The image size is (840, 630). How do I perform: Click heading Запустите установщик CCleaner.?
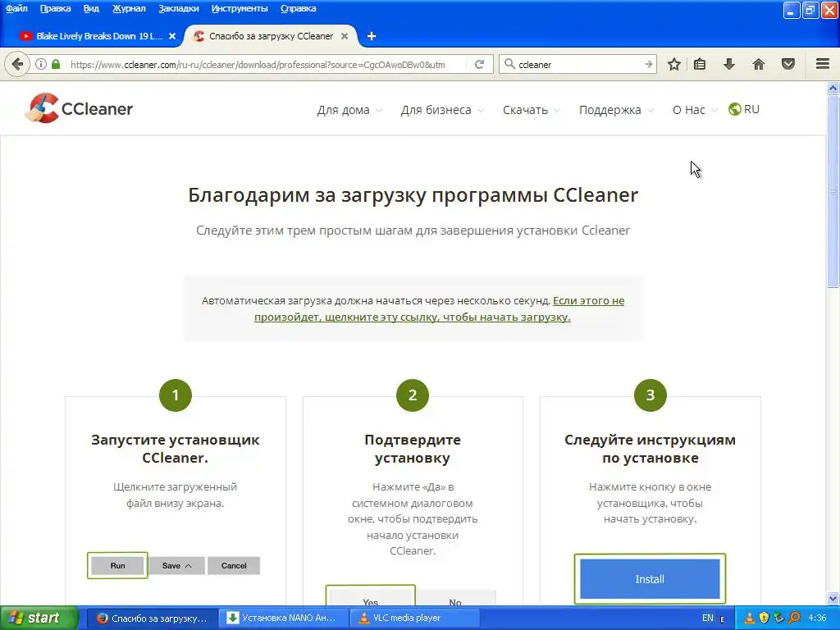pyautogui.click(x=176, y=449)
